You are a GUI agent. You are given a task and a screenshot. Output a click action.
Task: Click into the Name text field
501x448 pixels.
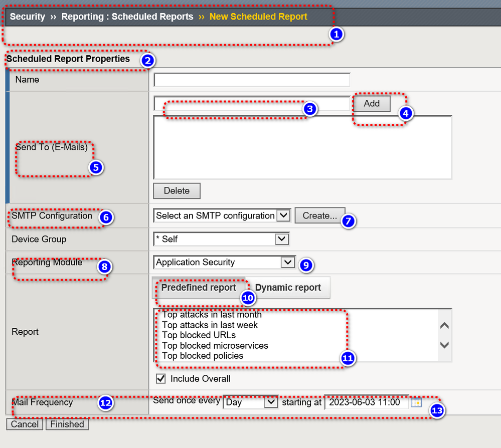(x=252, y=80)
